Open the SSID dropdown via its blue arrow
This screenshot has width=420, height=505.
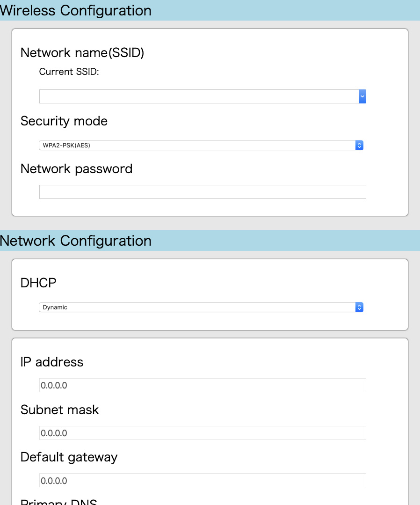click(362, 96)
